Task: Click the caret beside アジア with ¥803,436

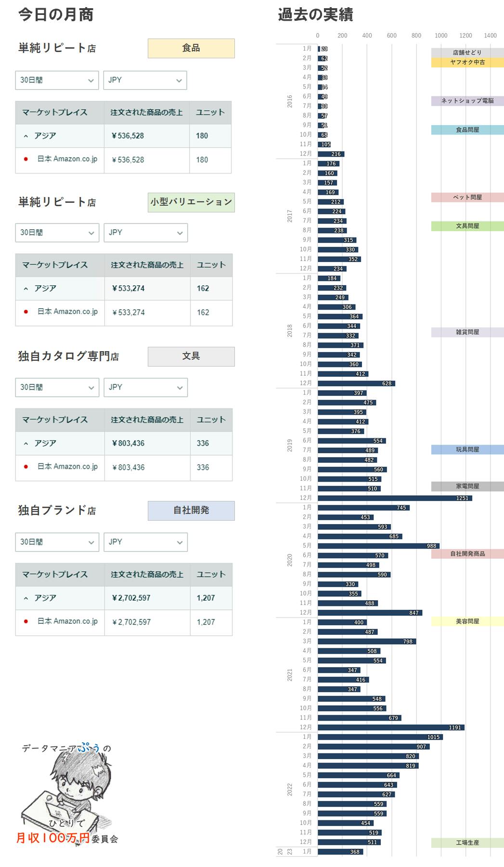Action: point(26,444)
